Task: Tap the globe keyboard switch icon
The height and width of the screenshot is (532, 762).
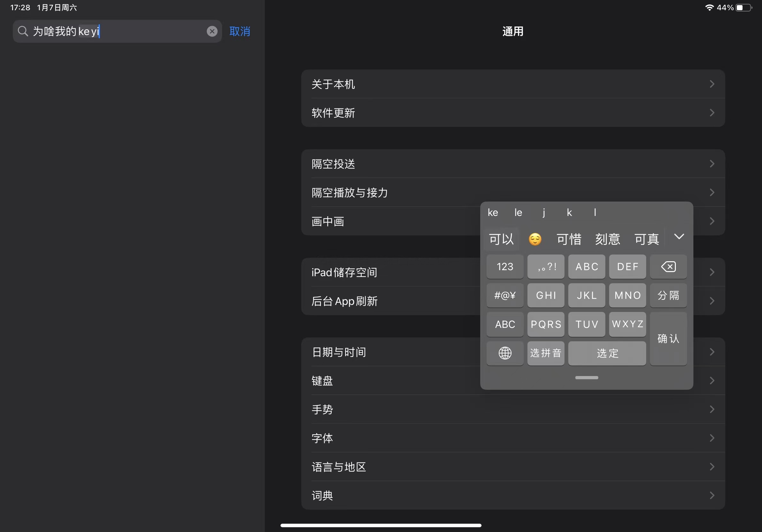Action: (x=505, y=353)
